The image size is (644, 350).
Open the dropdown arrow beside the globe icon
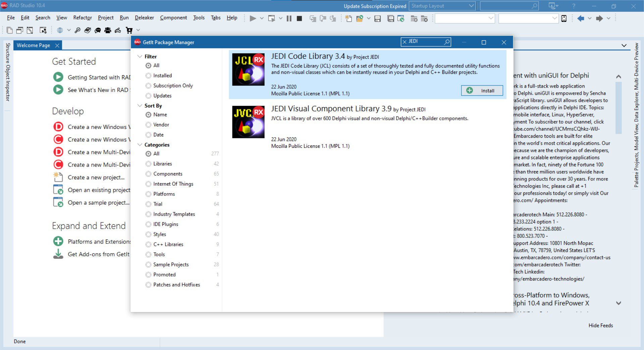69,30
